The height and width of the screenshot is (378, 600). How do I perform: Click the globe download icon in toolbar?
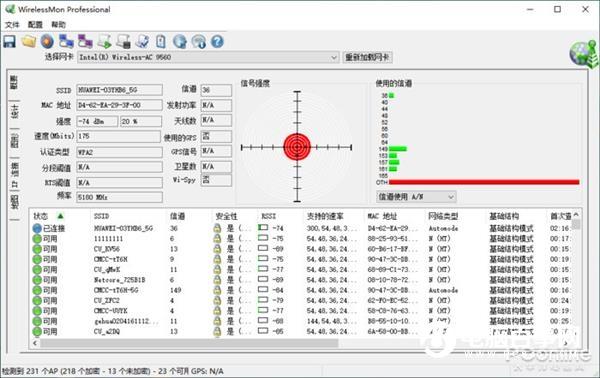[x=179, y=41]
